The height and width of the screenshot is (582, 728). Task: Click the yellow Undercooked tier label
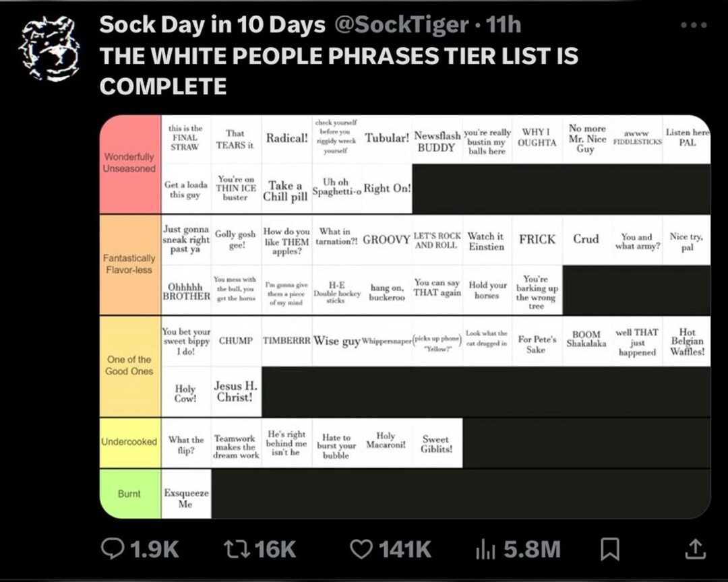[x=130, y=442]
